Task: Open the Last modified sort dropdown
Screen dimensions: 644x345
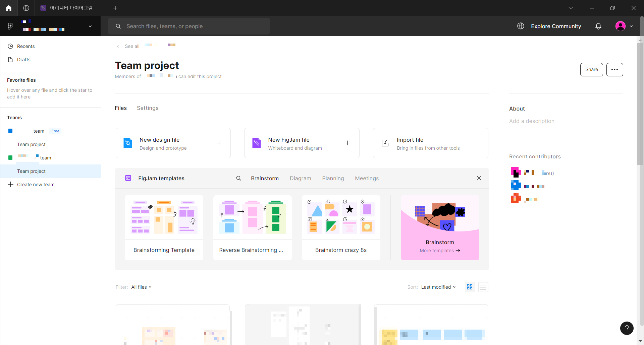Action: coord(438,287)
